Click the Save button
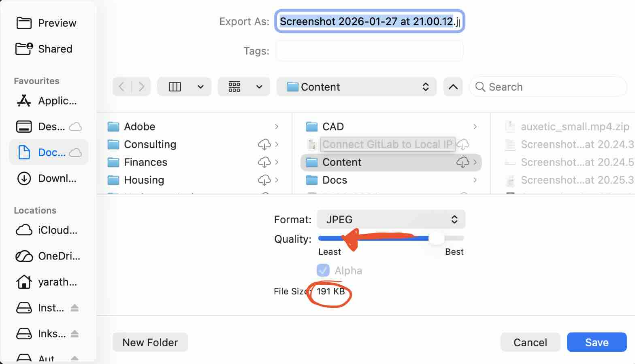Screen dimensions: 635x364 (x=597, y=343)
